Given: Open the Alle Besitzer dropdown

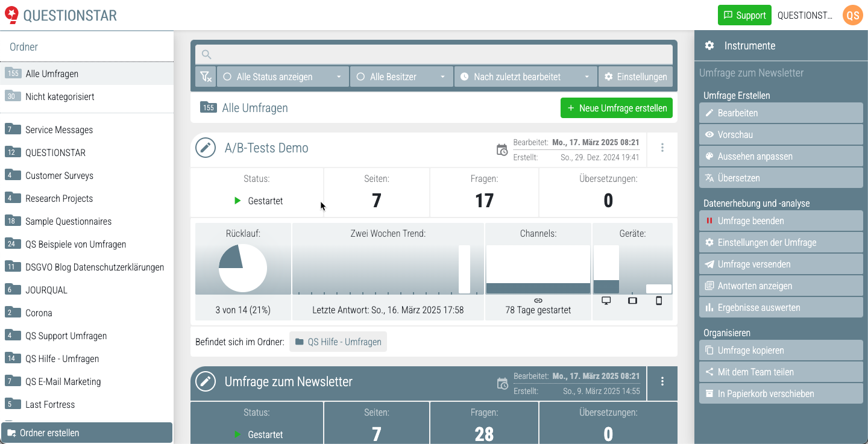Looking at the screenshot, I should pyautogui.click(x=401, y=77).
